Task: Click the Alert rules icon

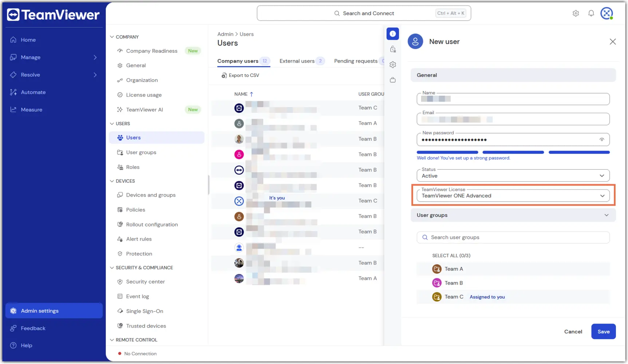Action: tap(120, 239)
